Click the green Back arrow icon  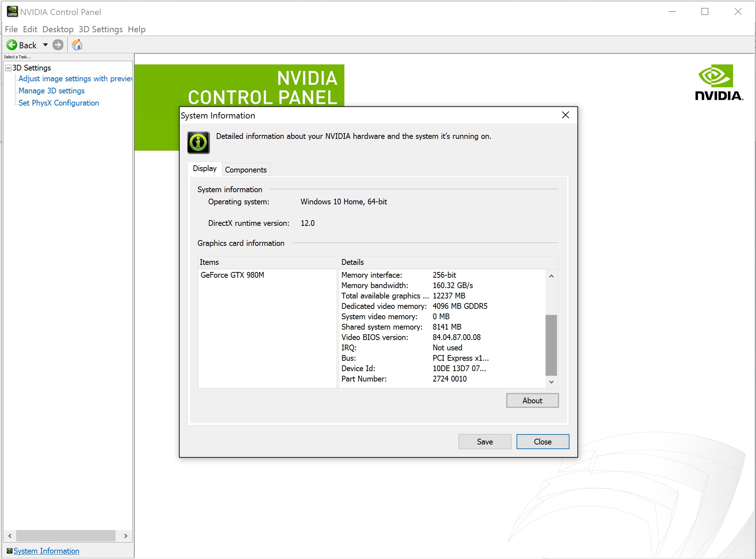(x=12, y=45)
